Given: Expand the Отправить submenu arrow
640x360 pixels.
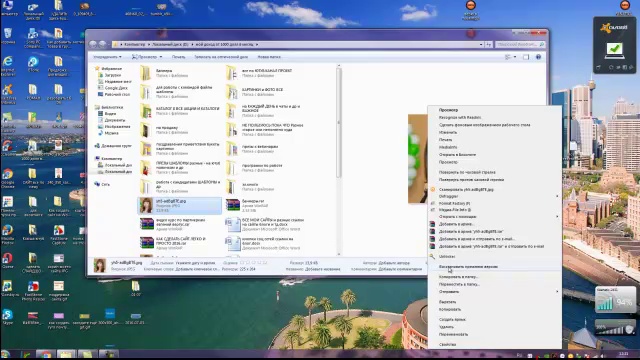Looking at the screenshot, I should click(x=557, y=291).
